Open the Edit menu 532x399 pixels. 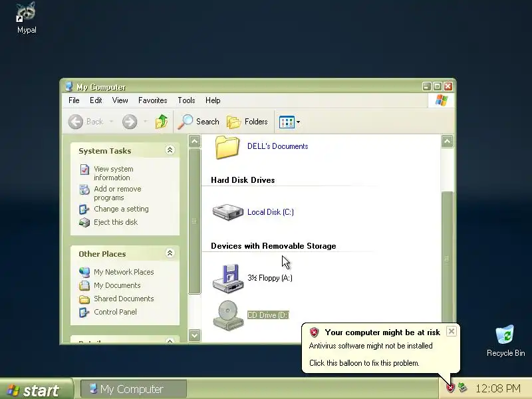(x=96, y=100)
